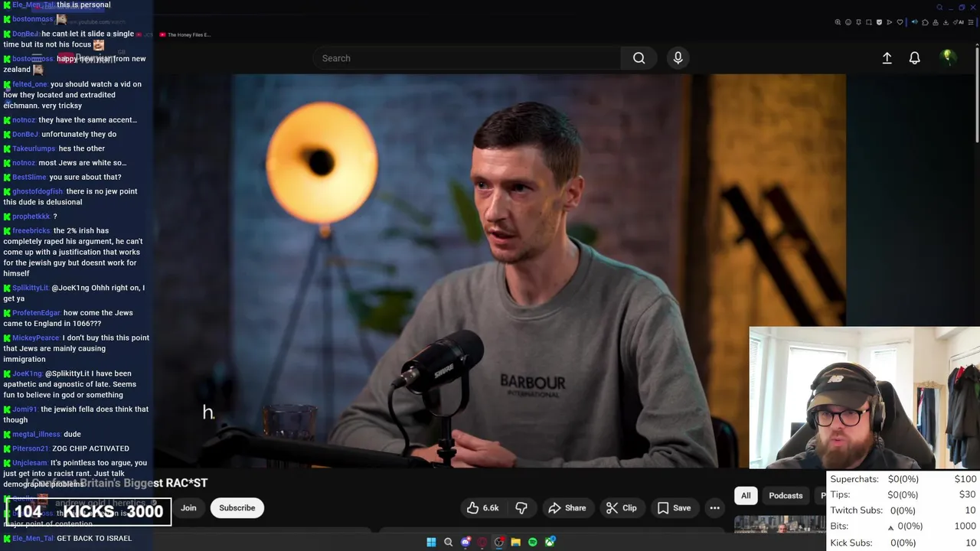This screenshot has height=551, width=980.
Task: Click chat username ProfetenEdgar
Action: click(36, 312)
